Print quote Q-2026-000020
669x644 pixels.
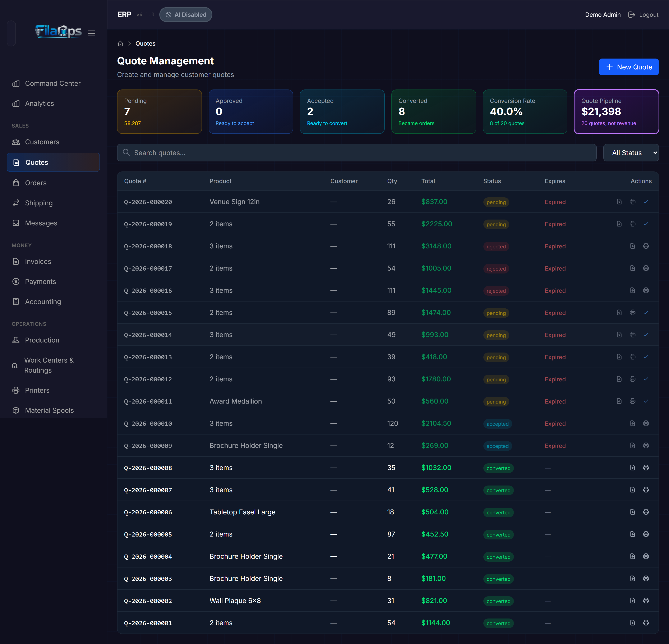(x=632, y=202)
